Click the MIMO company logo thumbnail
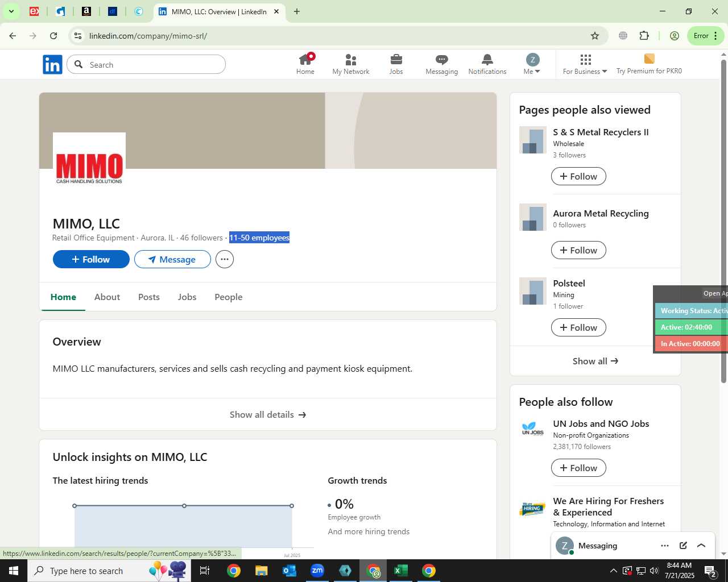 coord(89,168)
